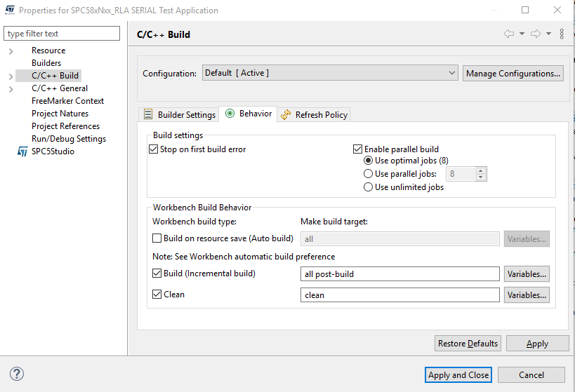The width and height of the screenshot is (575, 392).
Task: Click Variables button for Clean target
Action: 527,295
